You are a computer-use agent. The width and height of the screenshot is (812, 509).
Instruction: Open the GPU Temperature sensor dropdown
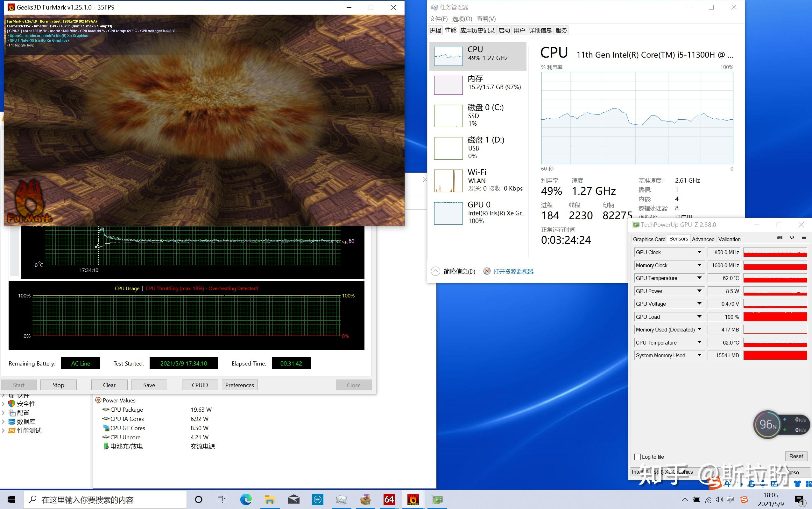click(x=699, y=278)
